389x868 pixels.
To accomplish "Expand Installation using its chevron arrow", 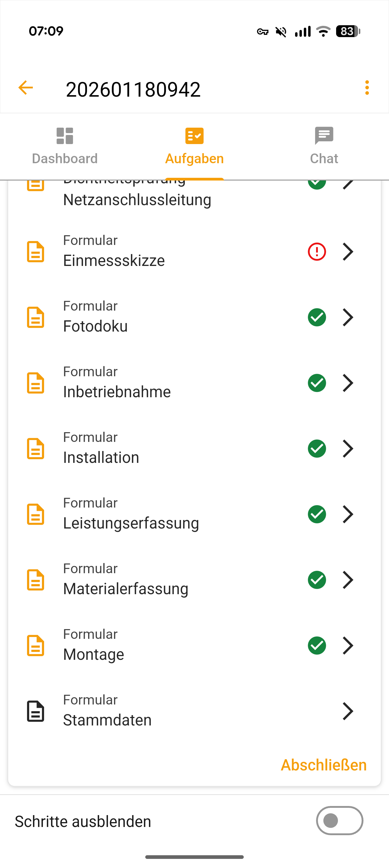I will (348, 449).
